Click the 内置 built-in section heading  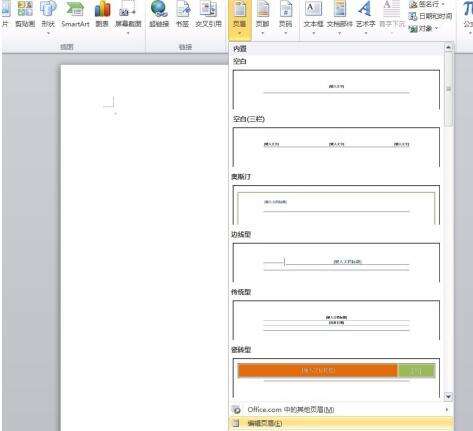point(240,49)
